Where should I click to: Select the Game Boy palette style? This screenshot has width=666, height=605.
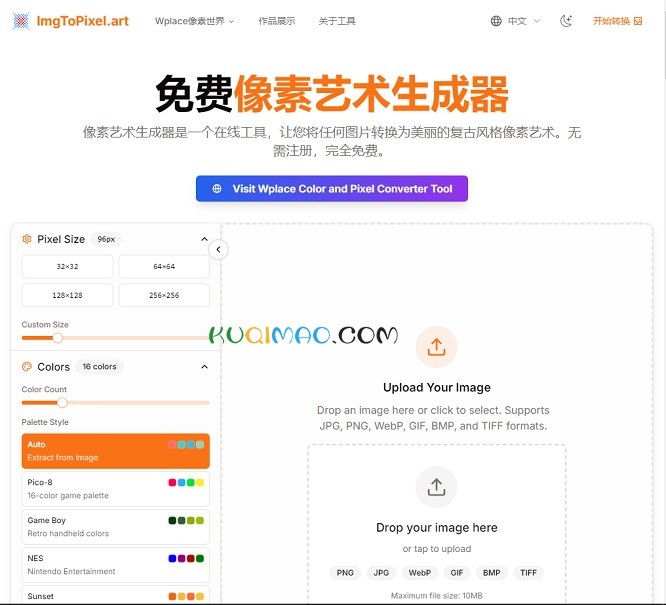pyautogui.click(x=115, y=527)
